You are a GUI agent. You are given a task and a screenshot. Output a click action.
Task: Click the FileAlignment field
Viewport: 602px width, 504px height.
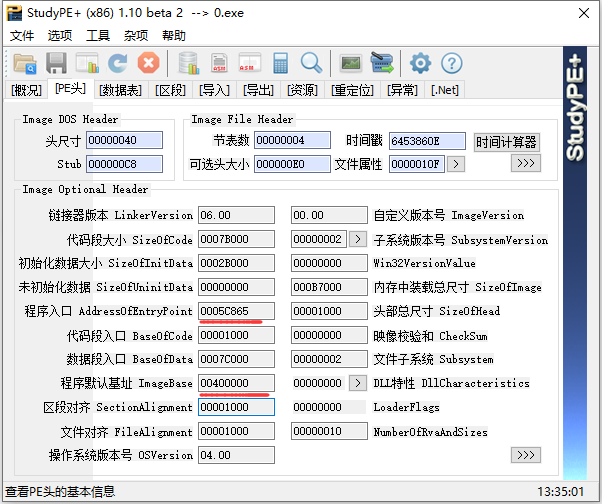pos(236,431)
